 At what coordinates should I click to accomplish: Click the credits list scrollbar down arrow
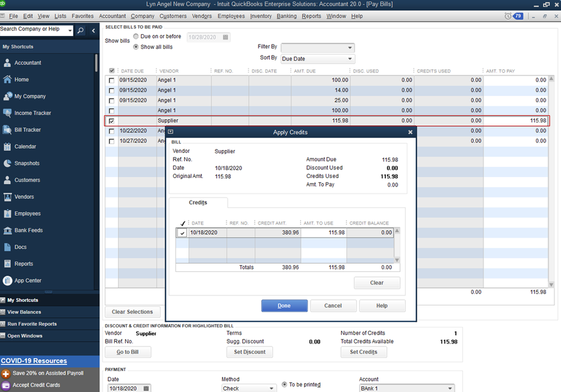pyautogui.click(x=398, y=260)
